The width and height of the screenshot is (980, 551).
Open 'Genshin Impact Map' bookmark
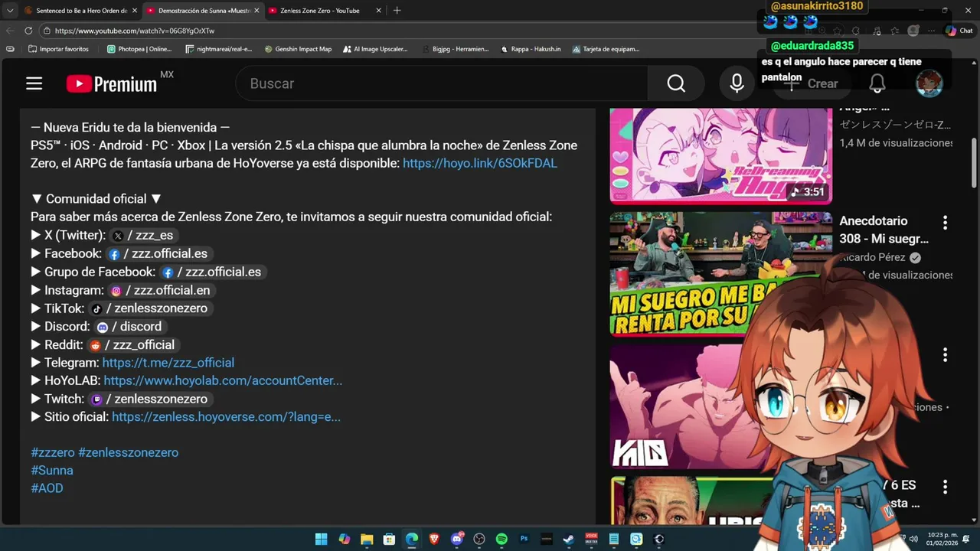[298, 49]
